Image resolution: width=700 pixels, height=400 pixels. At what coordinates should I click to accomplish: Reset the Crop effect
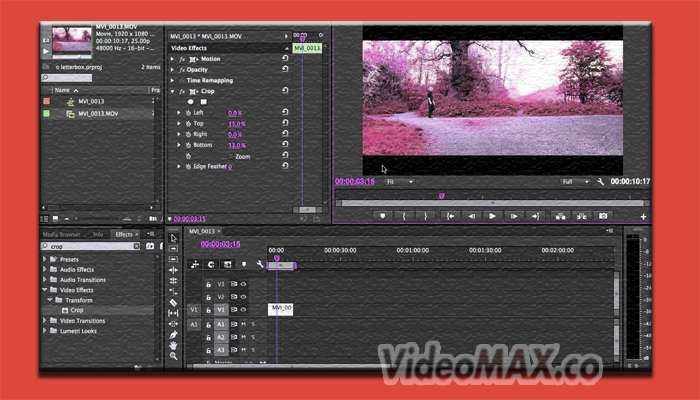tap(285, 91)
